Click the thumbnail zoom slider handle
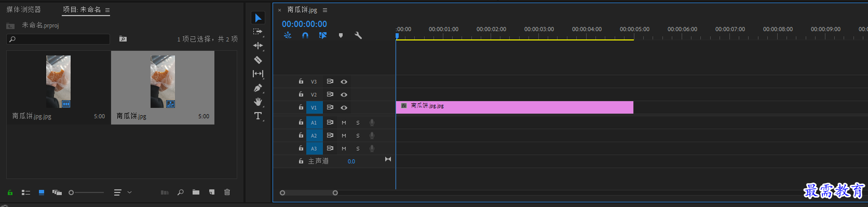The width and height of the screenshot is (868, 207). (71, 192)
